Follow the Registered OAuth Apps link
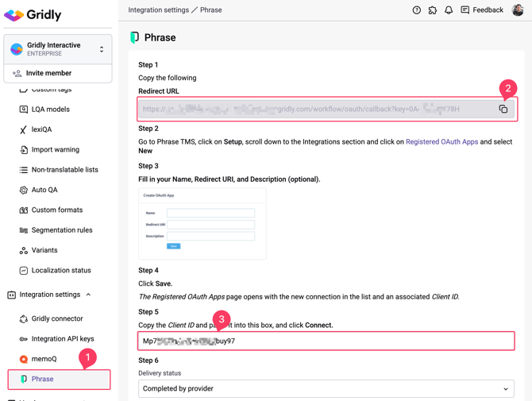The height and width of the screenshot is (401, 532). point(441,142)
